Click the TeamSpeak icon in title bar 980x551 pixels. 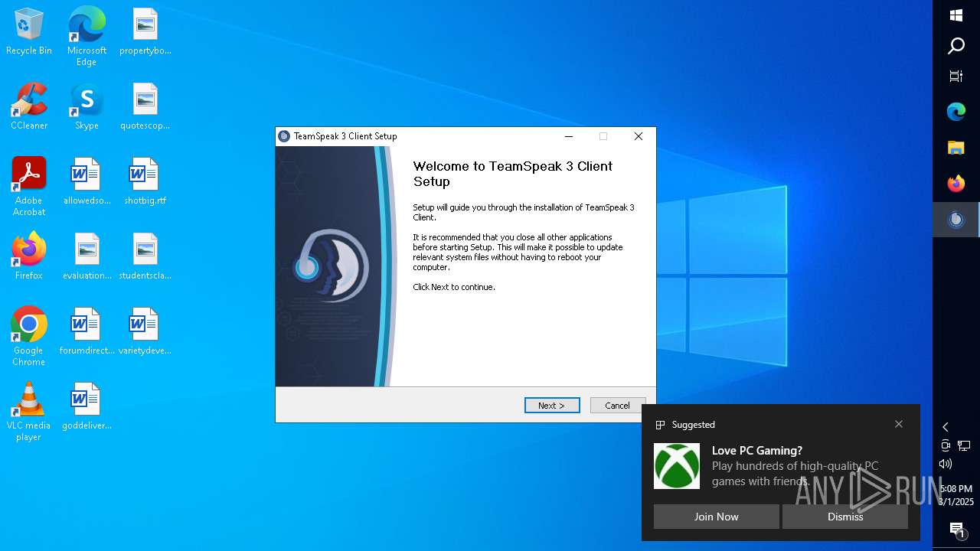point(285,136)
